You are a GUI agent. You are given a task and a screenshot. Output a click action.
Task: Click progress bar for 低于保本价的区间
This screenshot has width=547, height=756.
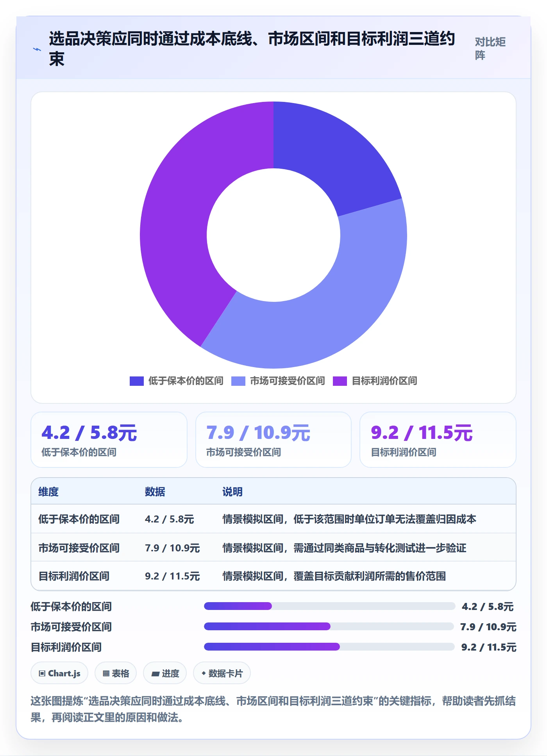pos(329,606)
